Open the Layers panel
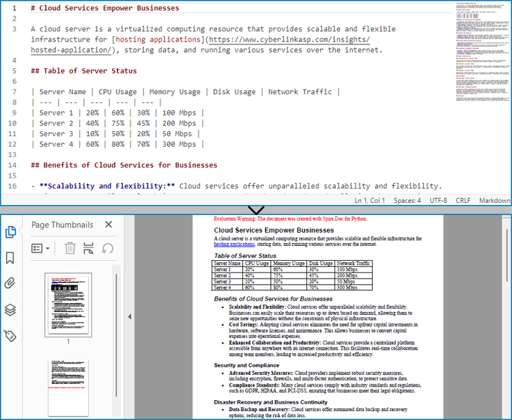The image size is (512, 420). coord(10,309)
